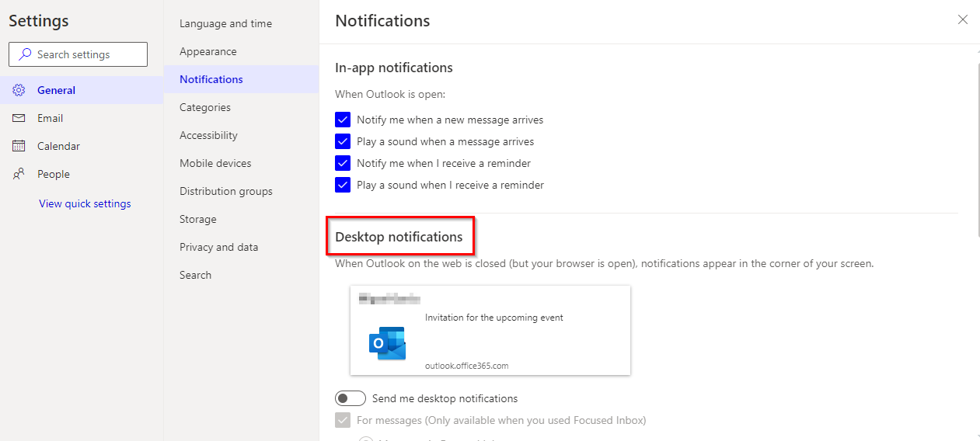The image size is (980, 441).
Task: Click the Invitation for the upcoming event text
Action: pyautogui.click(x=494, y=318)
